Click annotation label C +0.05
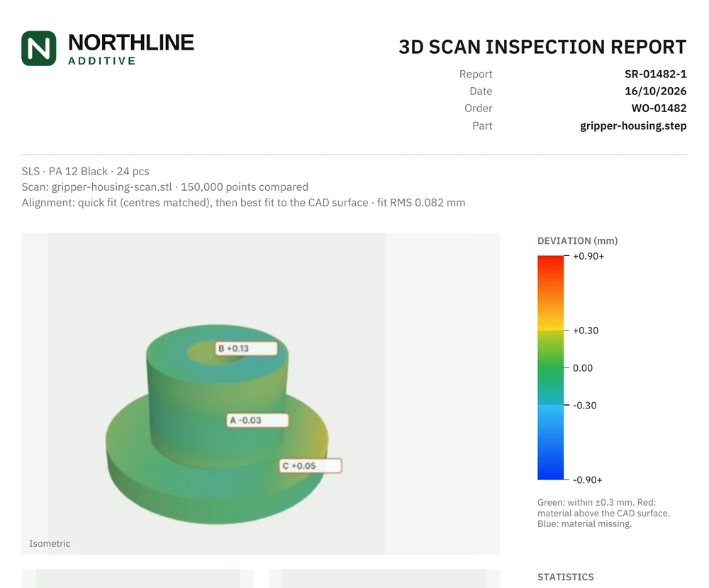 (311, 466)
